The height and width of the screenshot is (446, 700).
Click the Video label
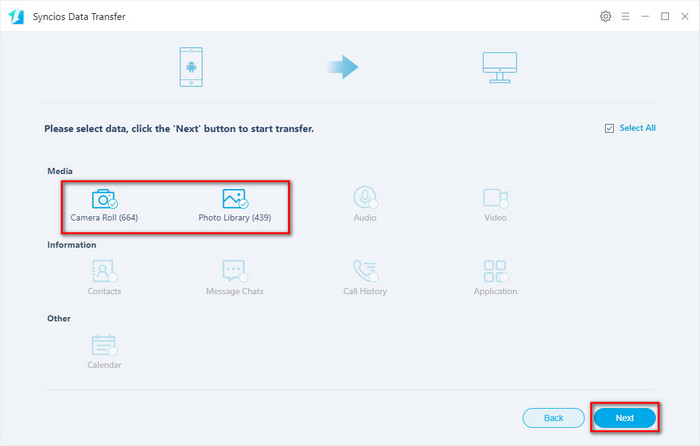496,218
